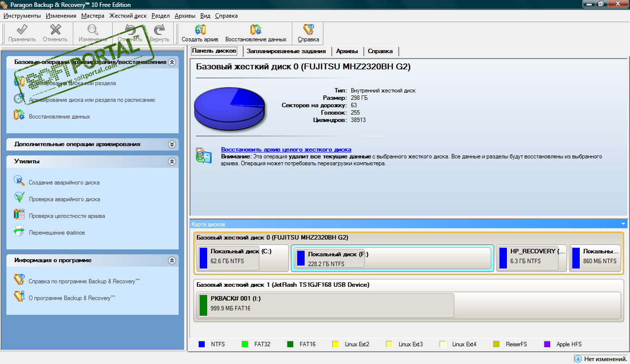Click the Восстановление данных sidebar icon
Screen dimensions: 630x364
pos(19,116)
